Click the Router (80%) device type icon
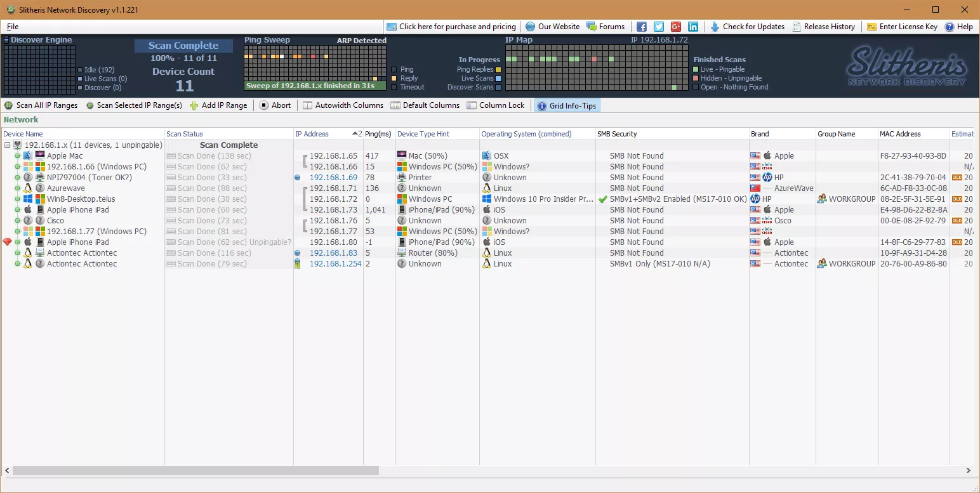This screenshot has width=980, height=493. click(x=402, y=253)
